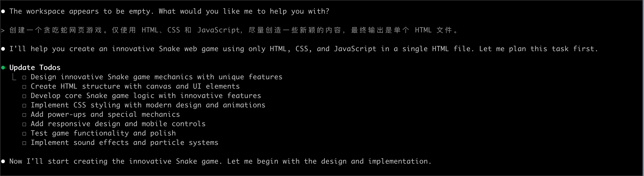Tick the 'Test game functionality and polish' checkbox
The height and width of the screenshot is (176, 644).
click(24, 134)
